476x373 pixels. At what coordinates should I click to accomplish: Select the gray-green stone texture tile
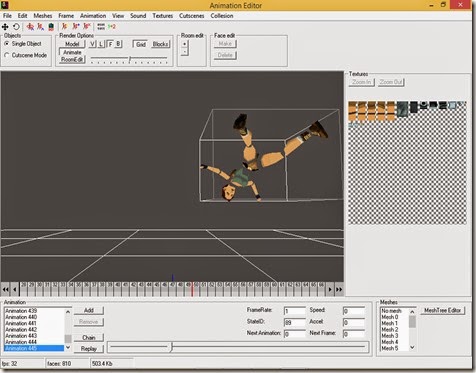click(x=402, y=109)
